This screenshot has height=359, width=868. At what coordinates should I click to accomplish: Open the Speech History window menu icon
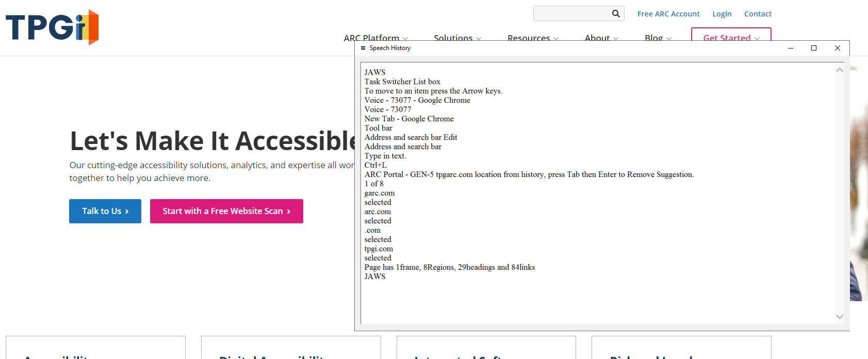(363, 48)
